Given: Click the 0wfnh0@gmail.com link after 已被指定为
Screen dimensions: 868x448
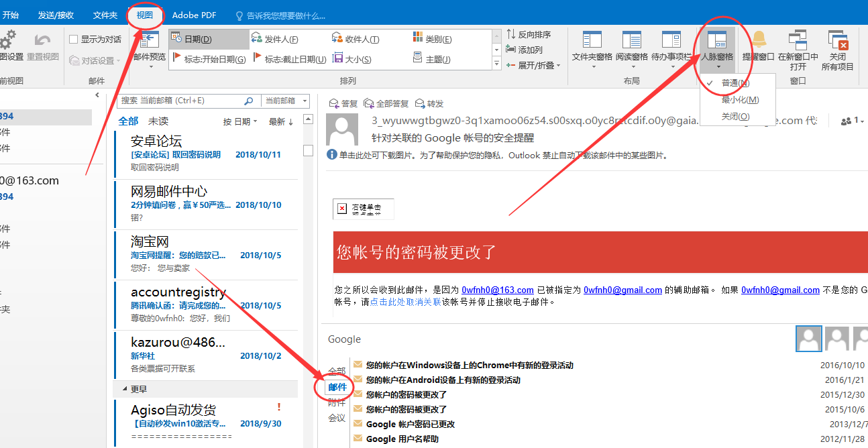Looking at the screenshot, I should (x=622, y=290).
